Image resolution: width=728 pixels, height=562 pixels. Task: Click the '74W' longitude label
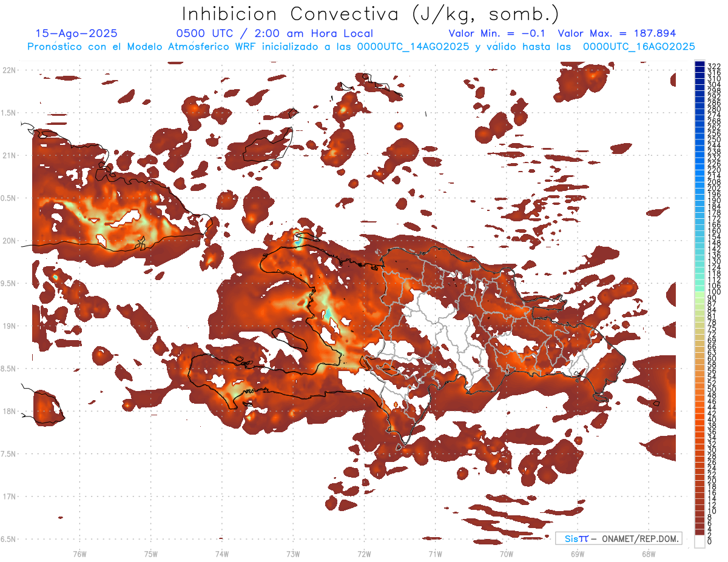(221, 554)
